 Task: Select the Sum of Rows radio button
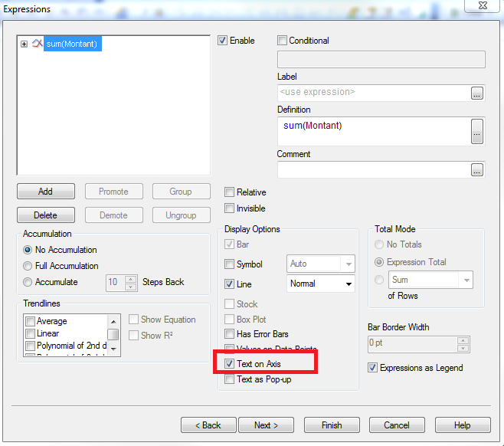click(379, 280)
